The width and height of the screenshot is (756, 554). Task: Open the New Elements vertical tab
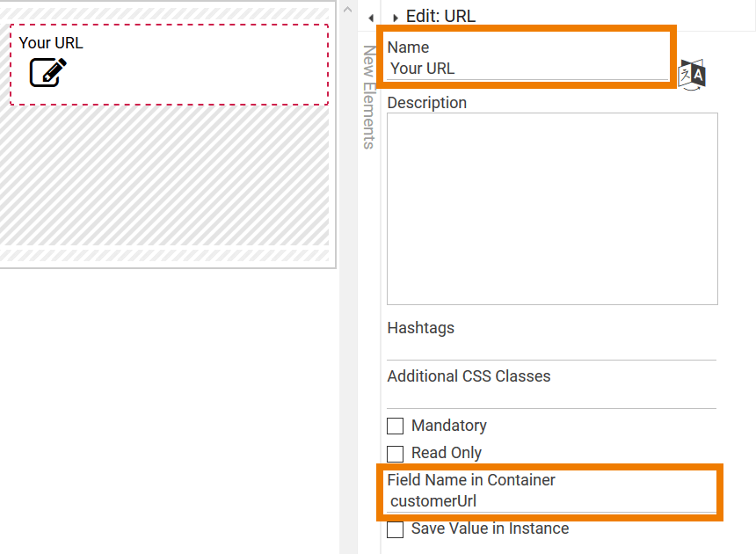369,97
